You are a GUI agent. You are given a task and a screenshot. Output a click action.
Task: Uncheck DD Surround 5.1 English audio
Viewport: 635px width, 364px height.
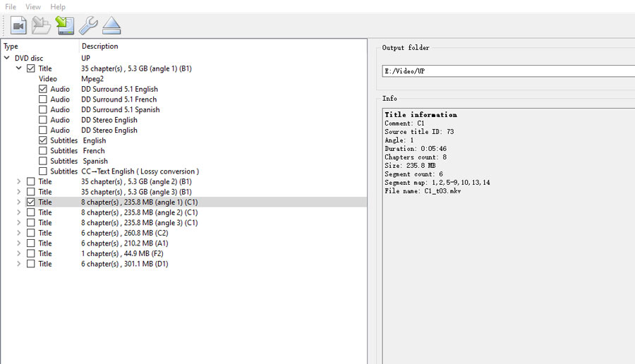(x=43, y=89)
